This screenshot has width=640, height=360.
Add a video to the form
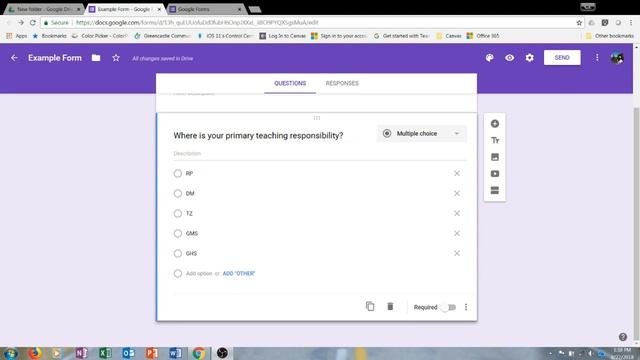[495, 174]
